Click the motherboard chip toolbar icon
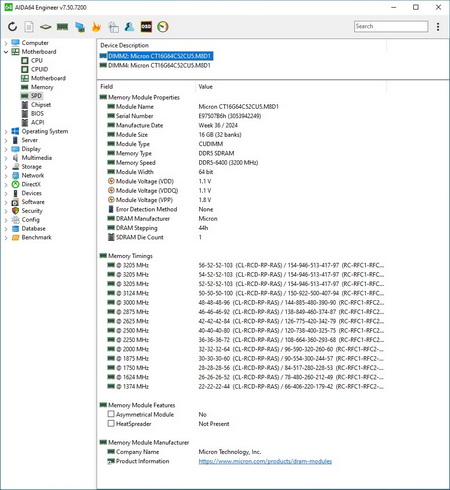Image resolution: width=450 pixels, height=490 pixels. point(45,27)
